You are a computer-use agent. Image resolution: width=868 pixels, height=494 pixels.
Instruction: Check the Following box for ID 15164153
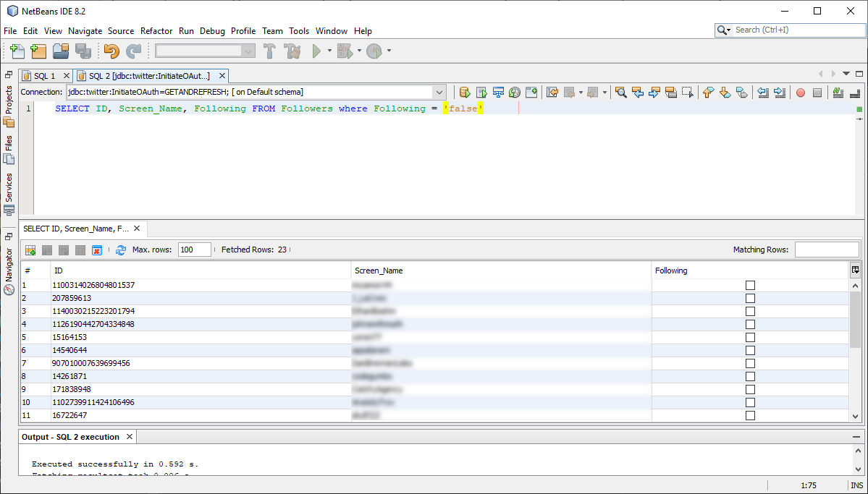click(x=750, y=337)
